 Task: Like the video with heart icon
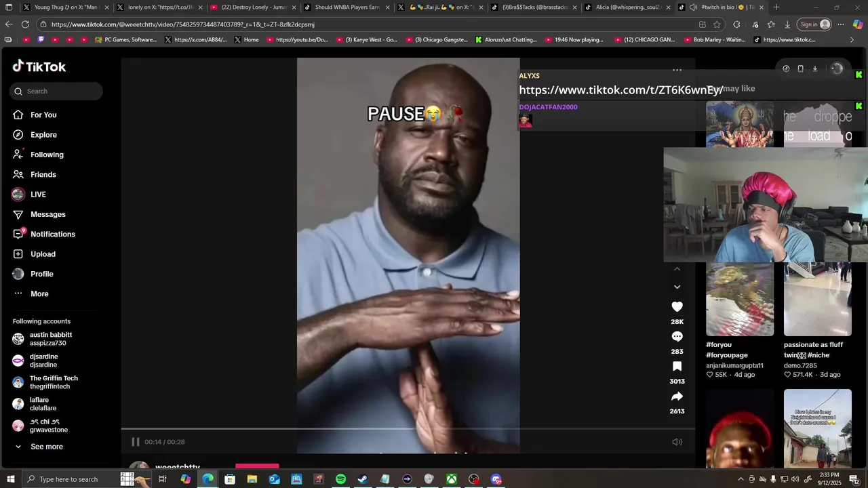click(x=677, y=307)
